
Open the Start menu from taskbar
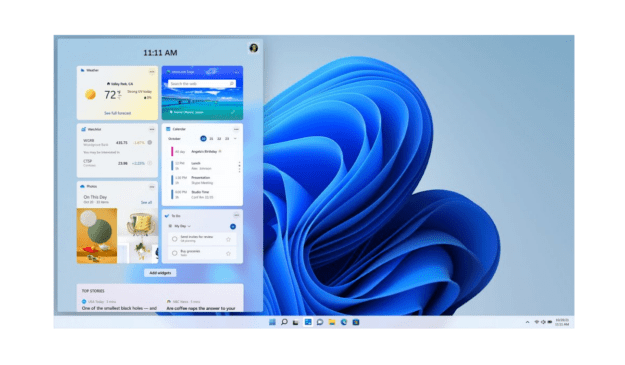[272, 322]
